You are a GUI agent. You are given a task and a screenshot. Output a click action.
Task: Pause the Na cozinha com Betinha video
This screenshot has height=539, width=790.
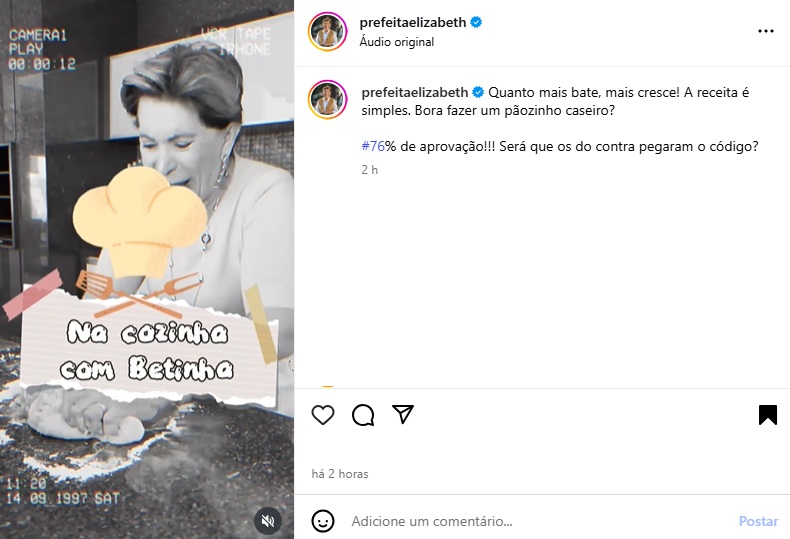[x=147, y=270]
